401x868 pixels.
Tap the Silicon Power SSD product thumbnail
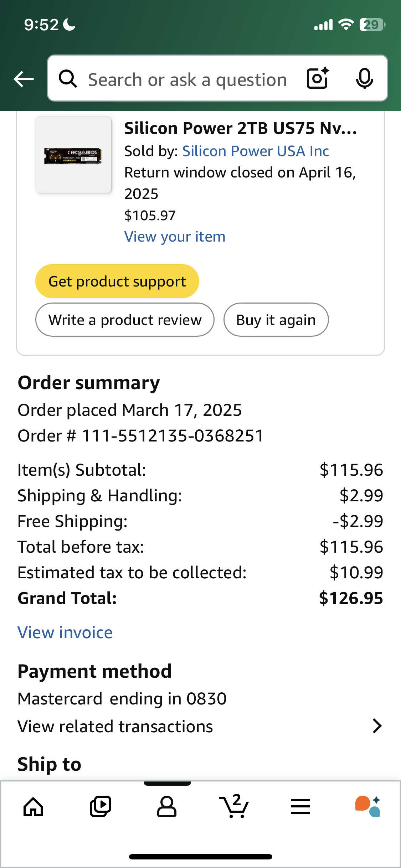(73, 155)
